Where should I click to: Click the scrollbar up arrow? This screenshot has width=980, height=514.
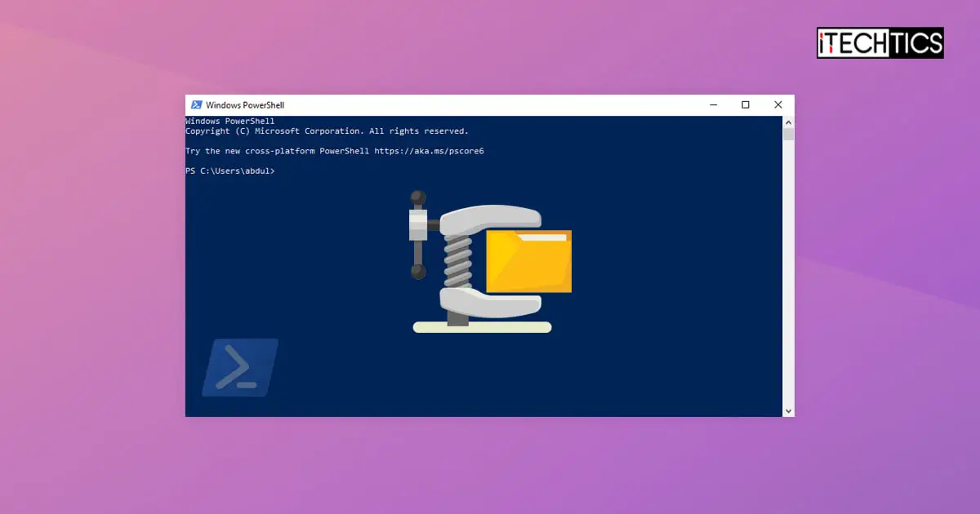coord(788,122)
